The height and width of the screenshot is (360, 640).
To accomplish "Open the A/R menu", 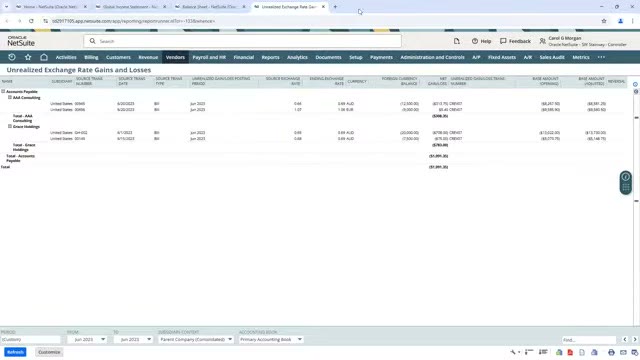I will [x=528, y=58].
